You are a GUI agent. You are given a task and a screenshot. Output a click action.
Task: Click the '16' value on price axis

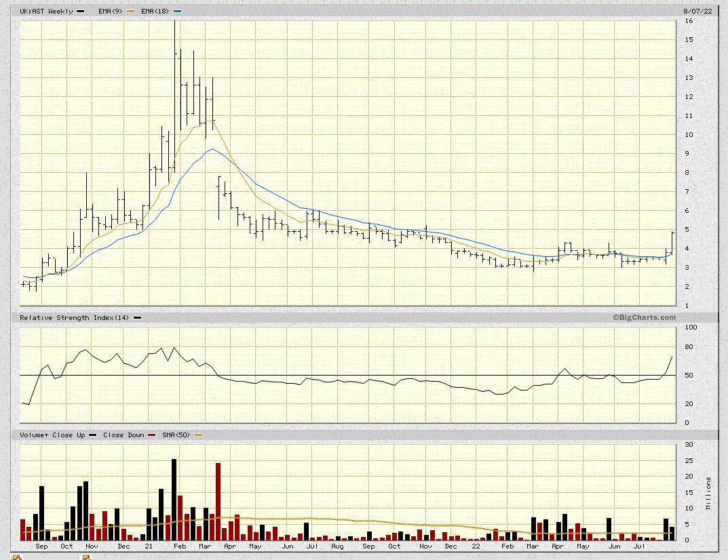click(689, 21)
